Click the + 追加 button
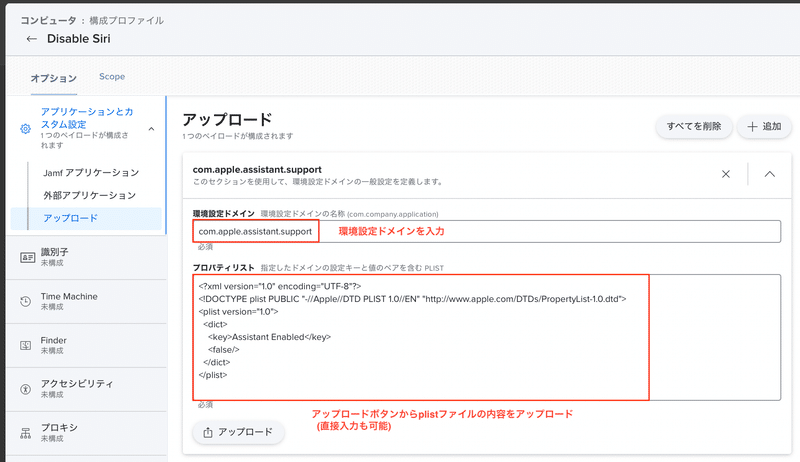 point(764,126)
